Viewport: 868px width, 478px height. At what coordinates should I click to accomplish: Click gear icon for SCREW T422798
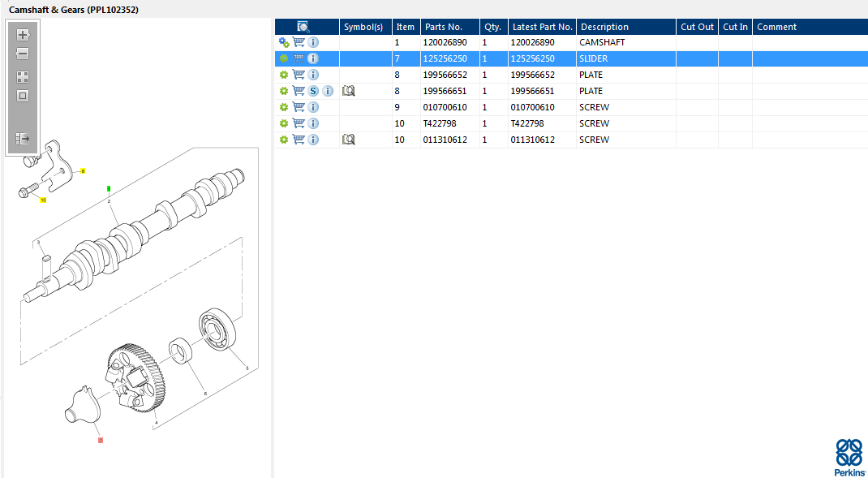[284, 123]
